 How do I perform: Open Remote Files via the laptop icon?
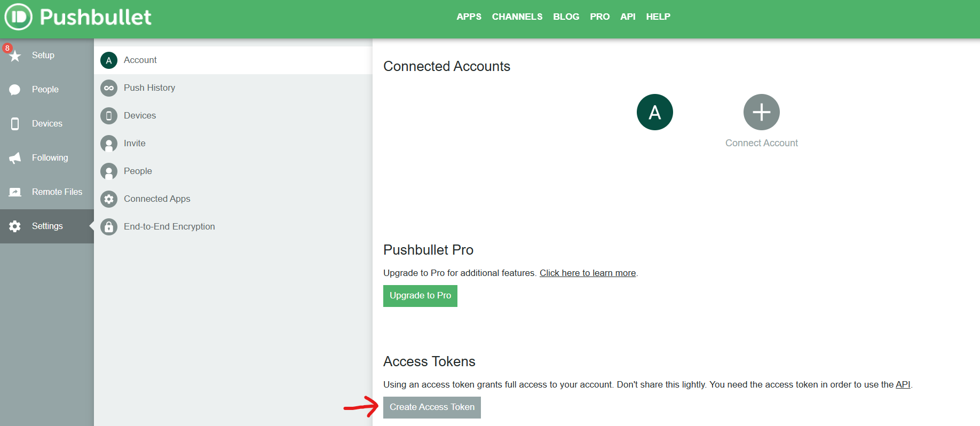click(15, 192)
